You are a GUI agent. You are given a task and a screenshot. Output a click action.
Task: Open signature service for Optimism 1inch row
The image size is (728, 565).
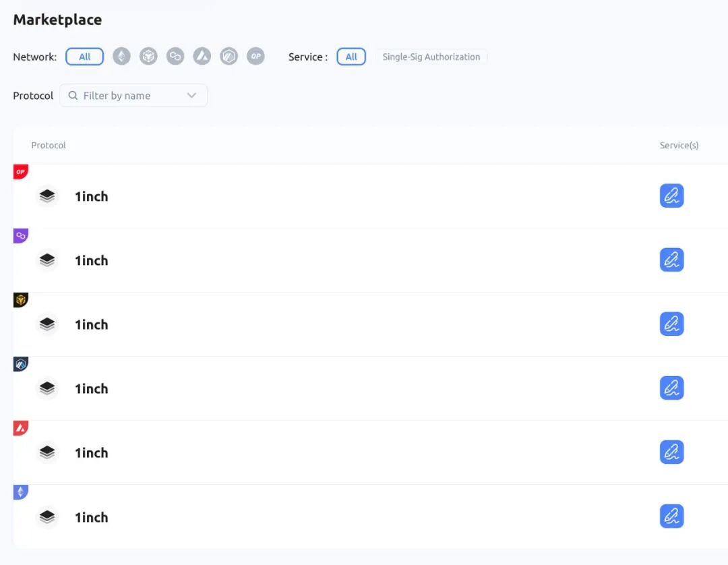671,196
